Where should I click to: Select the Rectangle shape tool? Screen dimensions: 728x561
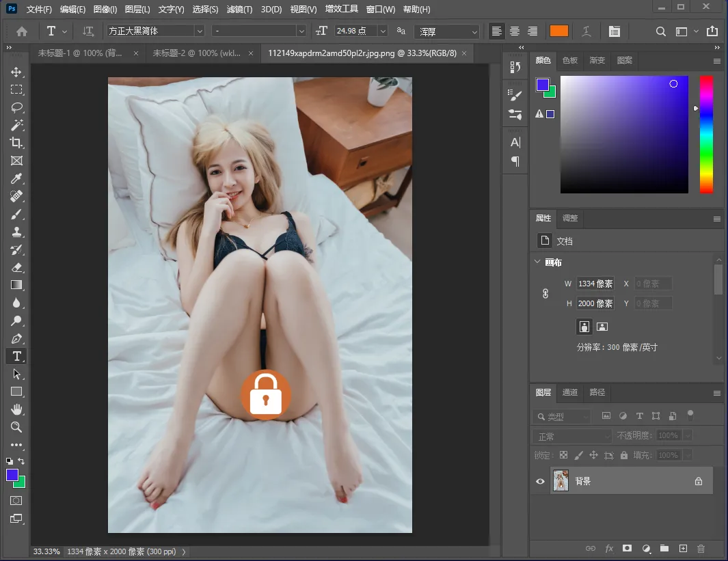pos(16,392)
